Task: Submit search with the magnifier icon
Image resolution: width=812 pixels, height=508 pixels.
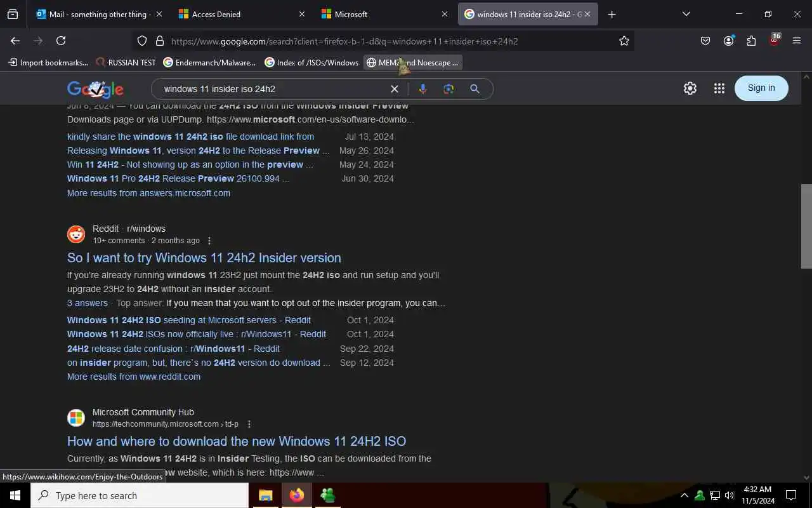Action: click(x=475, y=89)
